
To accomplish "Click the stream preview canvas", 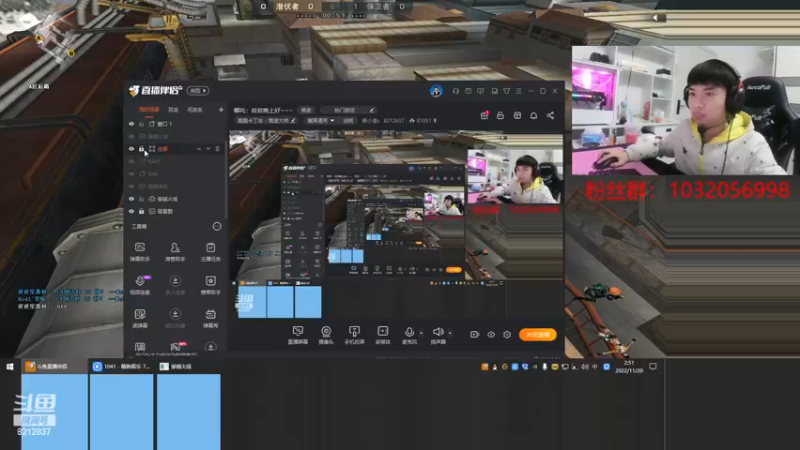I will [396, 226].
